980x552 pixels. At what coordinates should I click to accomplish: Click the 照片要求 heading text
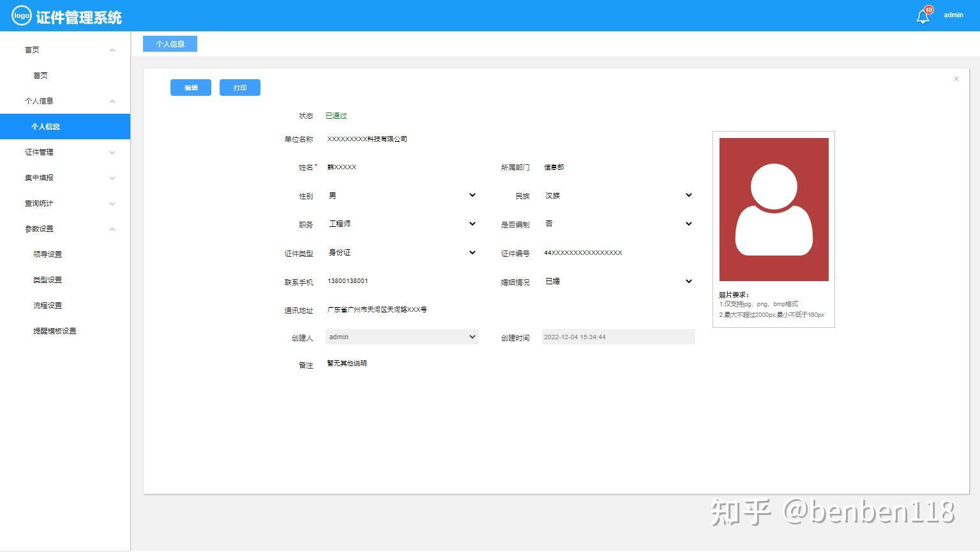734,295
